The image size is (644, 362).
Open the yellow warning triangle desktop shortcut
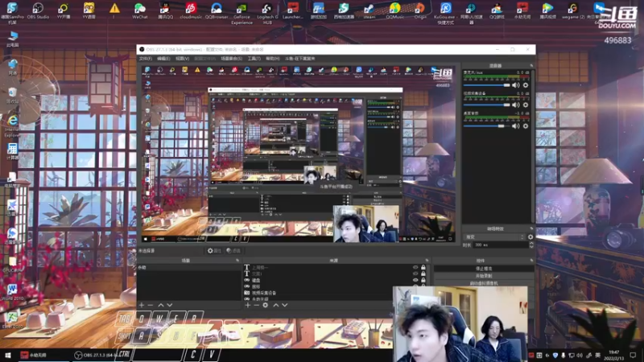(114, 10)
